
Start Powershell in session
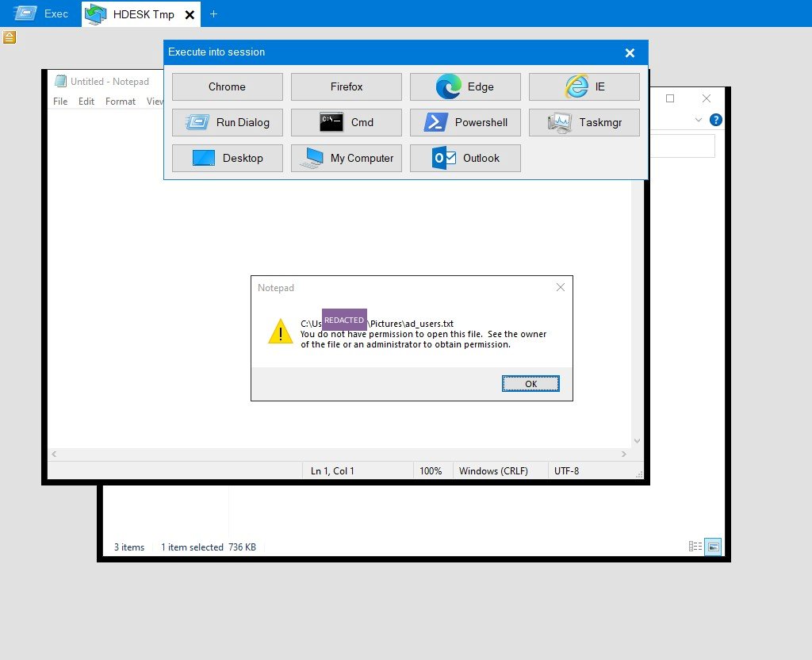[465, 122]
